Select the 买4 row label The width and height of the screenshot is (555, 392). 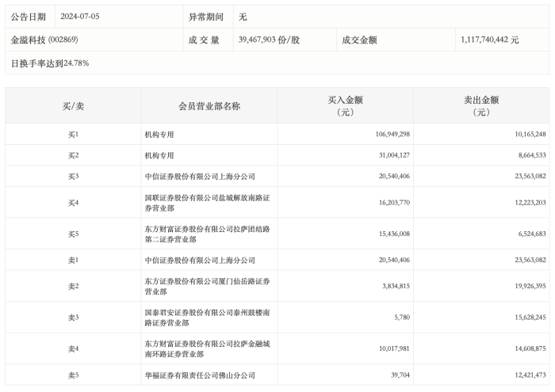coord(73,203)
